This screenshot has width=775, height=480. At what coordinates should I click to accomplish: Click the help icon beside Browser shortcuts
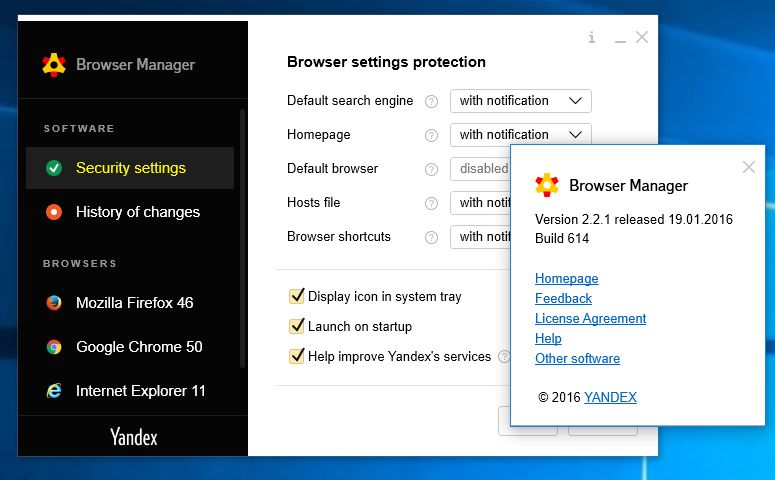click(x=431, y=237)
